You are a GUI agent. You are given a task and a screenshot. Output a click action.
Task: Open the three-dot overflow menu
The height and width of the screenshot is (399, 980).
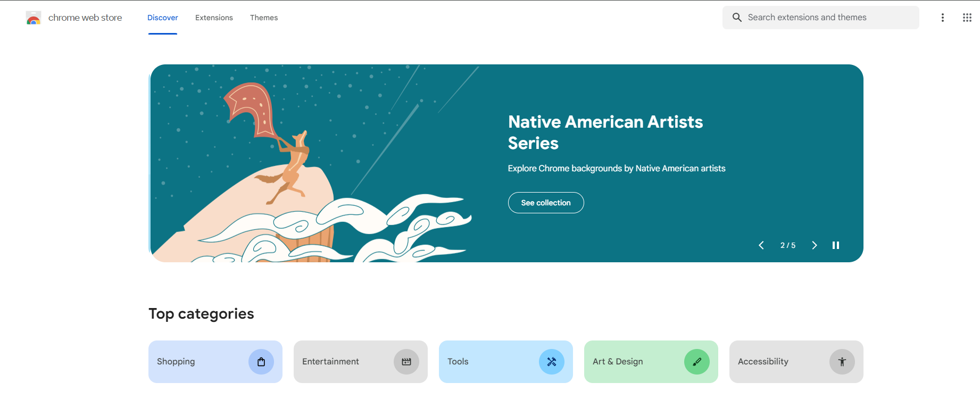tap(942, 17)
